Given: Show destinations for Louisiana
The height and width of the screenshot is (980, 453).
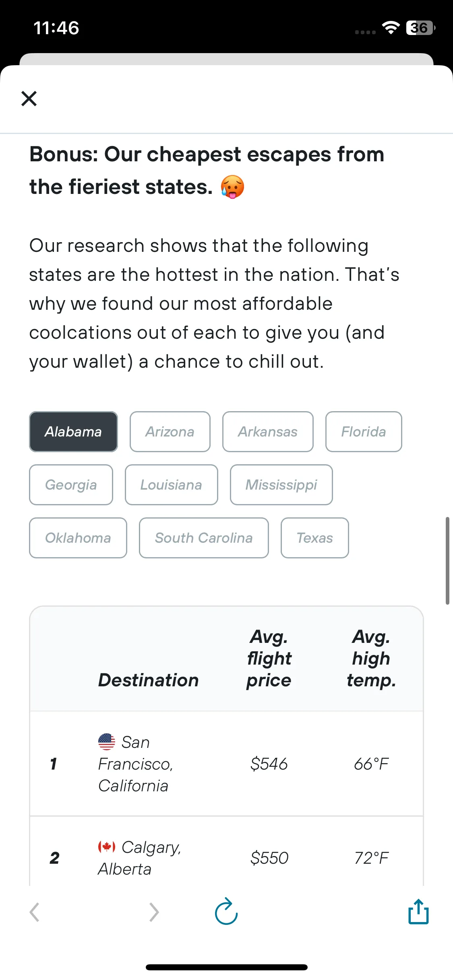Looking at the screenshot, I should point(172,485).
